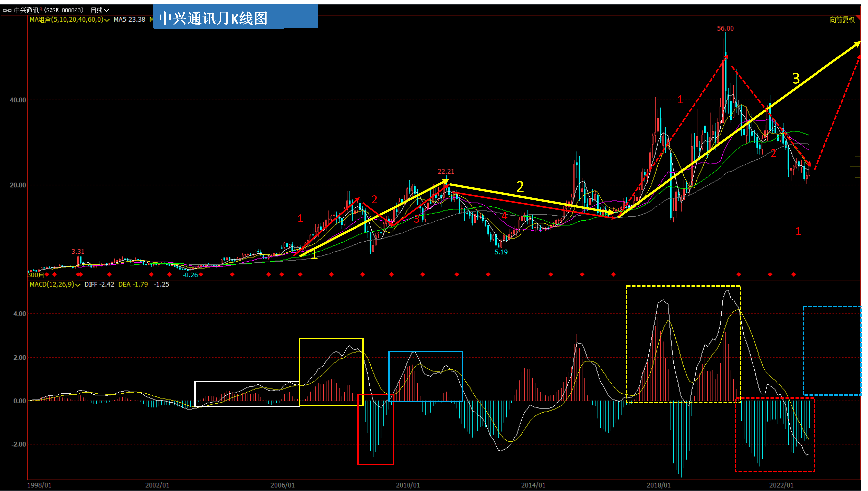Click the 1998/01 date axis label

pos(39,485)
